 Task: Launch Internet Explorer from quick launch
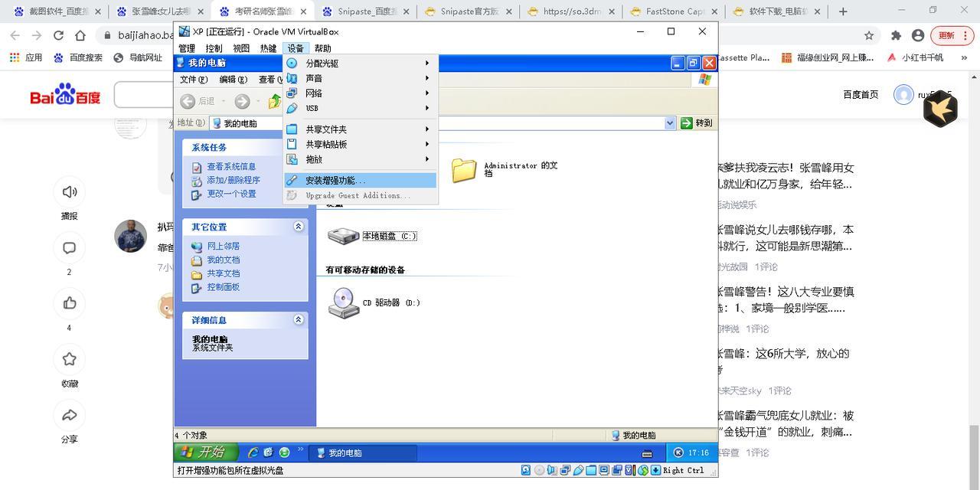(253, 452)
